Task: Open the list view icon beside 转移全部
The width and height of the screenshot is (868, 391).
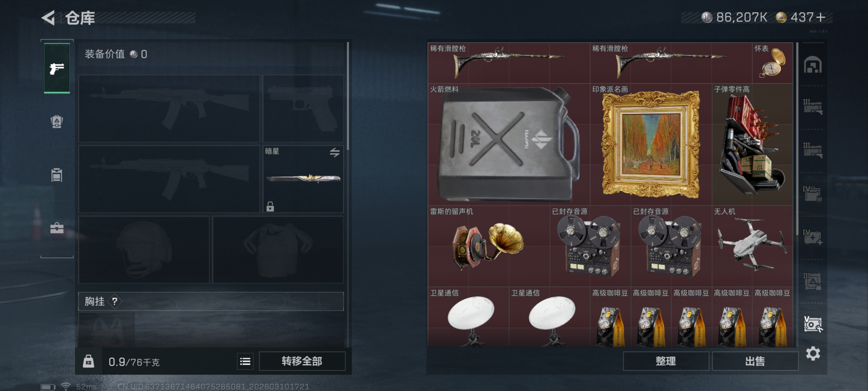Action: (245, 361)
